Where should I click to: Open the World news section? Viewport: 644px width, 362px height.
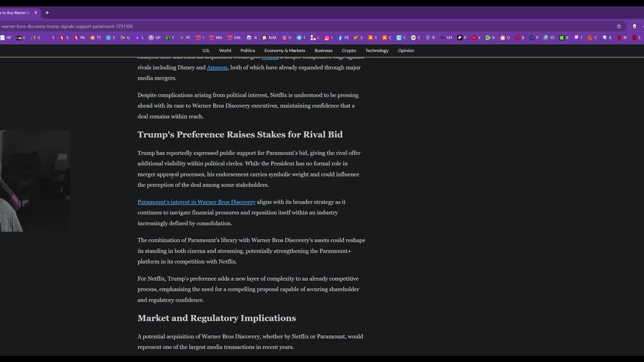[225, 50]
